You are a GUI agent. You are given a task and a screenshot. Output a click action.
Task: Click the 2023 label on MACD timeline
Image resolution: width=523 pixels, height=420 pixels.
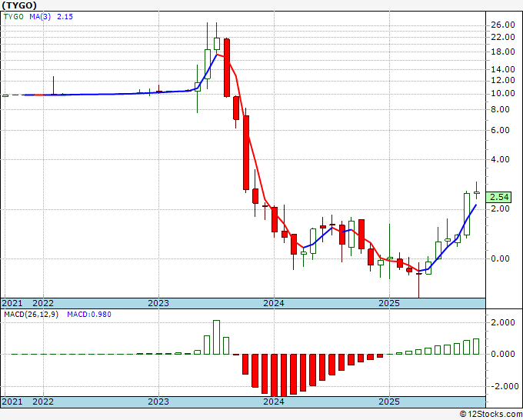[158, 402]
